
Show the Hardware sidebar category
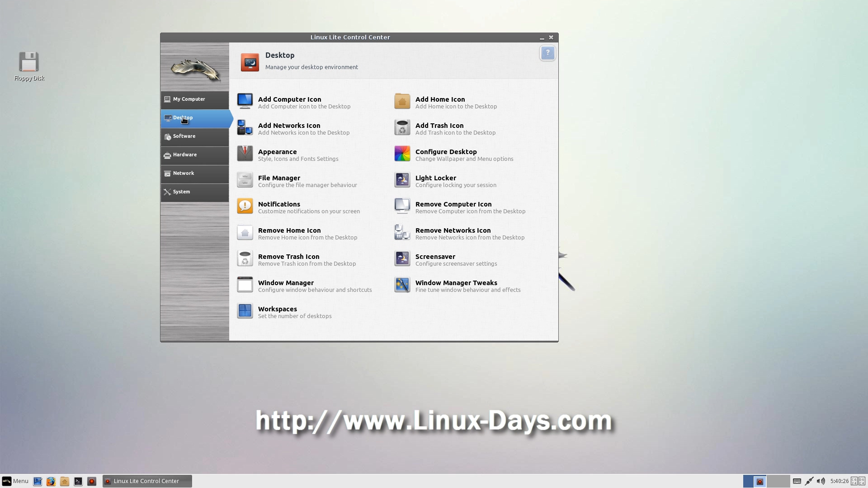(x=195, y=155)
